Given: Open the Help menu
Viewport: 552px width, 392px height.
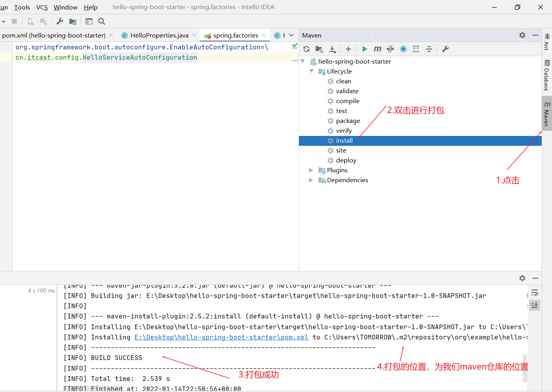Looking at the screenshot, I should click(91, 7).
